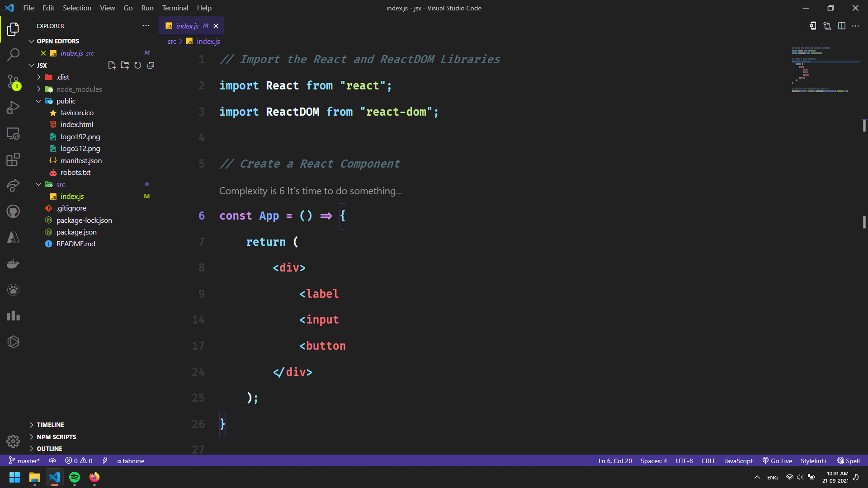The height and width of the screenshot is (488, 868).
Task: Open the Run and Debug view
Action: (x=13, y=108)
